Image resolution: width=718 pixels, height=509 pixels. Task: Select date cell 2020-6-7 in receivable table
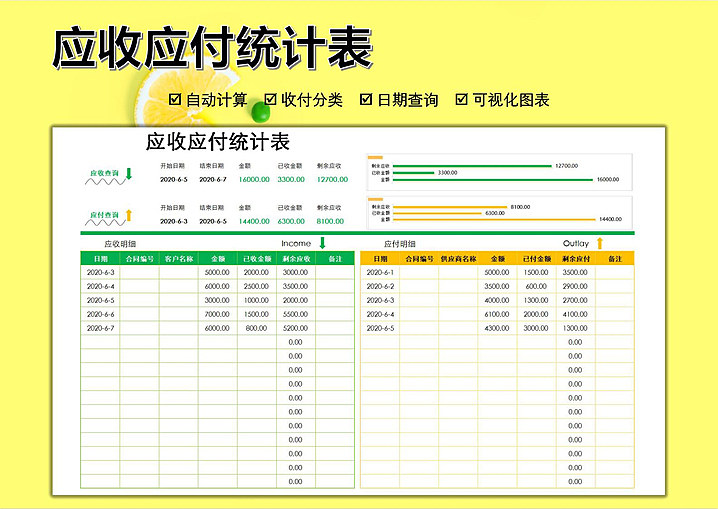click(x=100, y=328)
